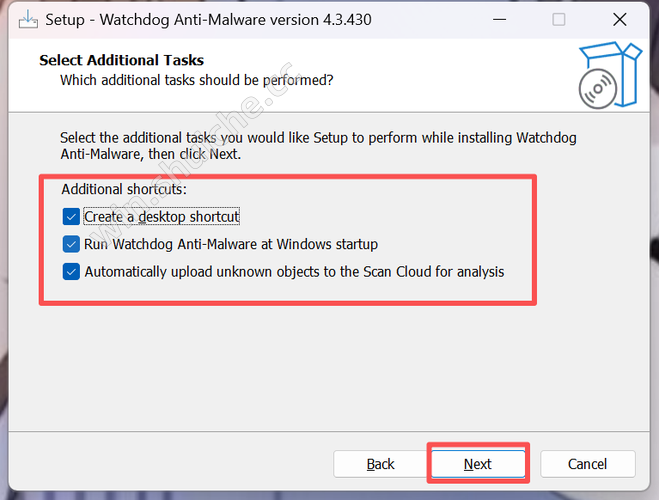Go Back to the previous setup page

[380, 464]
